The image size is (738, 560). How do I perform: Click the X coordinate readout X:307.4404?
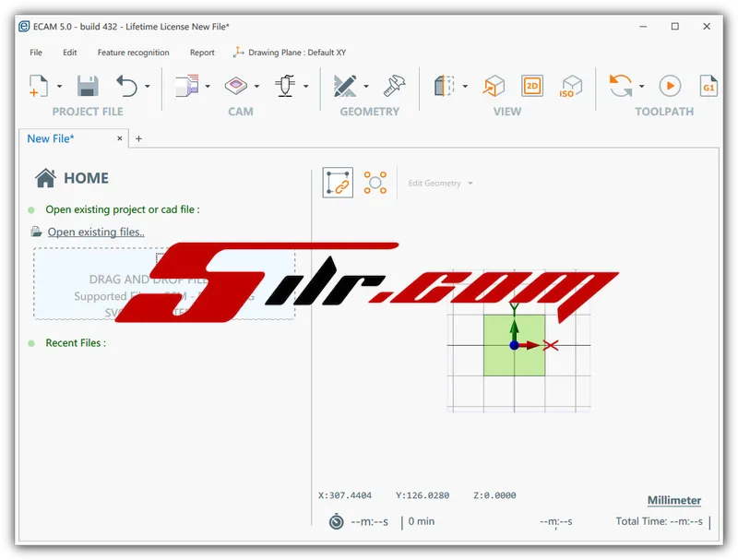click(345, 495)
